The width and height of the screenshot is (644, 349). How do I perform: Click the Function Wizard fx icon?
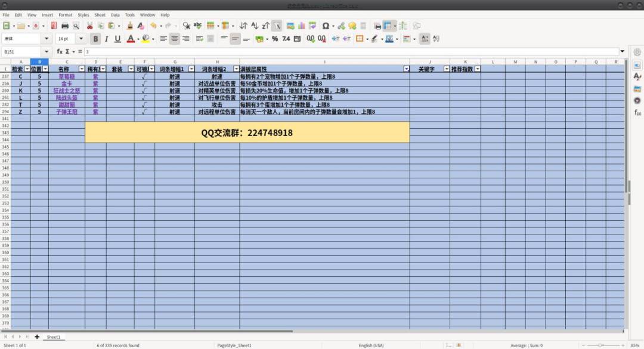pyautogui.click(x=60, y=51)
